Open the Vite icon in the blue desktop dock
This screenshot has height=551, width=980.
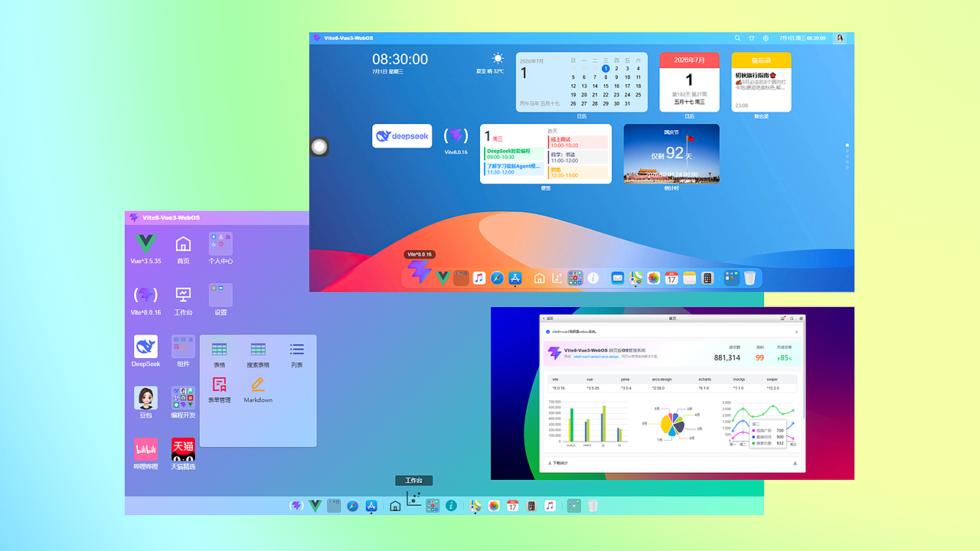[420, 271]
